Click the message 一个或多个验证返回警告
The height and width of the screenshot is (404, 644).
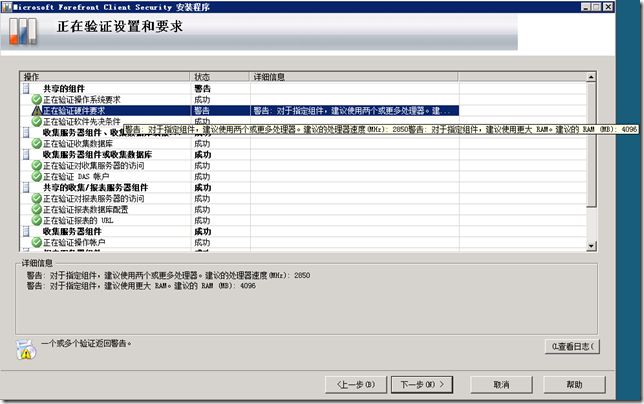tap(86, 343)
